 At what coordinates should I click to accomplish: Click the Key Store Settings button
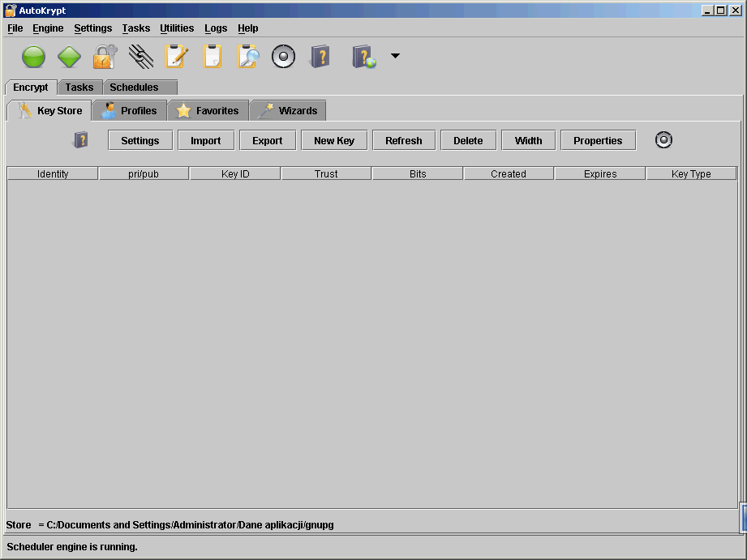point(140,140)
